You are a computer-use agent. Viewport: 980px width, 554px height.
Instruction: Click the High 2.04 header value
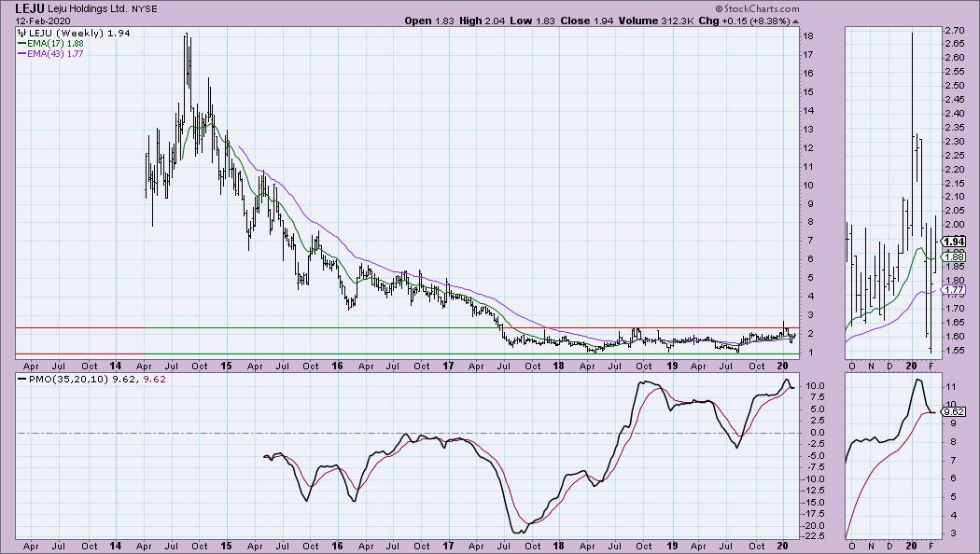click(x=482, y=21)
